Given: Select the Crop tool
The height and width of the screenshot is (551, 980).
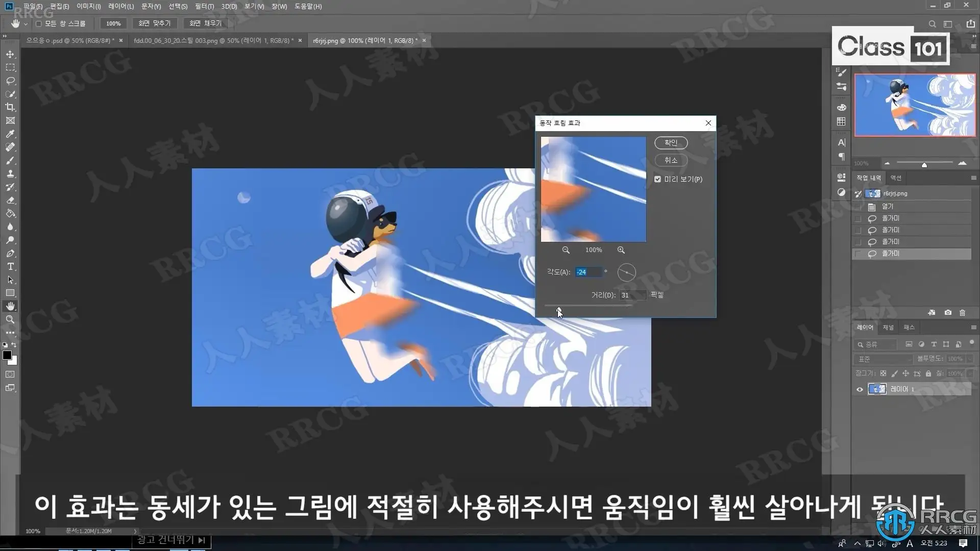Looking at the screenshot, I should click(x=10, y=107).
